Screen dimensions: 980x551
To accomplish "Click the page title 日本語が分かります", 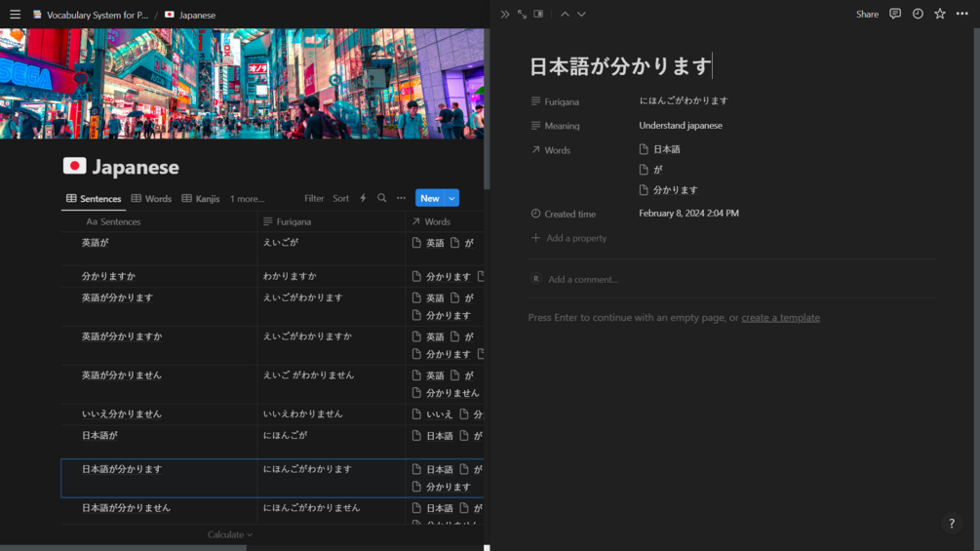I will click(620, 66).
